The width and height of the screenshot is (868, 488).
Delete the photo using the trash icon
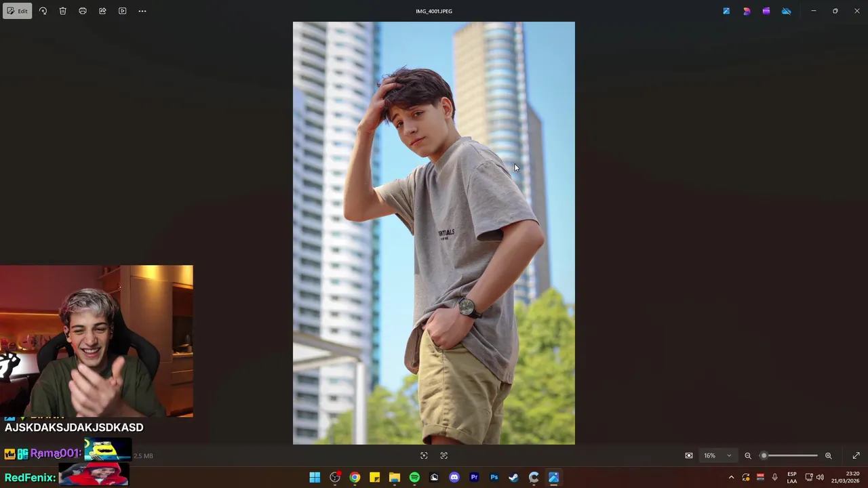[62, 11]
